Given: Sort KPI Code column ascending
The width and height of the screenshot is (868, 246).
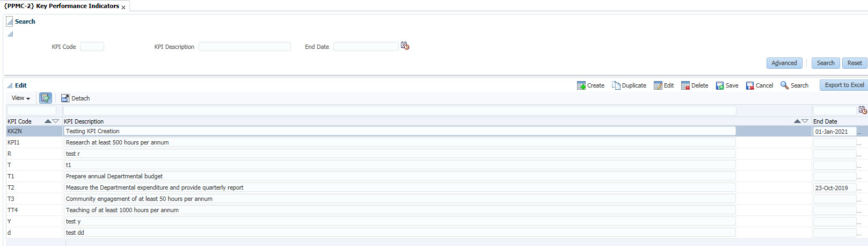Looking at the screenshot, I should 48,121.
